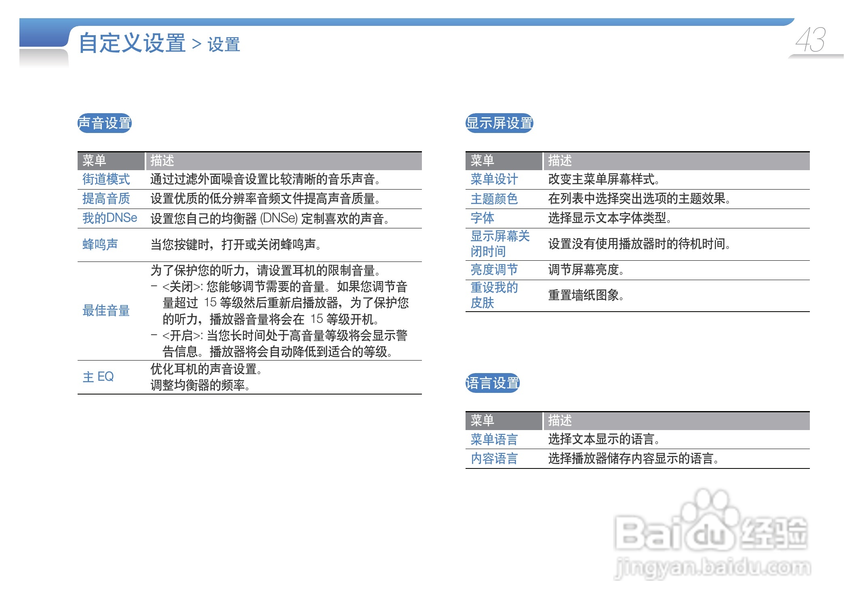Open the 菜单语言 language option
The image size is (864, 616).
[x=494, y=439]
